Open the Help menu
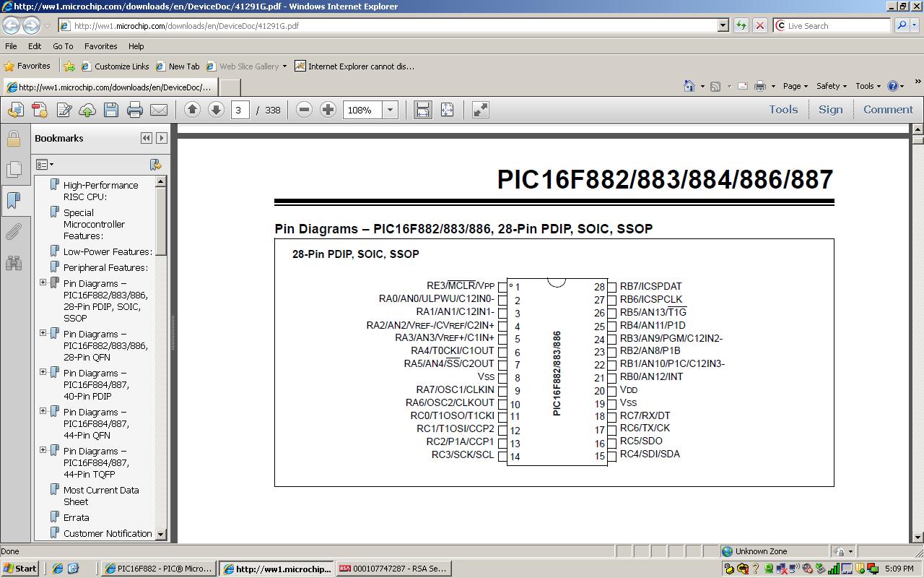924x578 pixels. [136, 46]
